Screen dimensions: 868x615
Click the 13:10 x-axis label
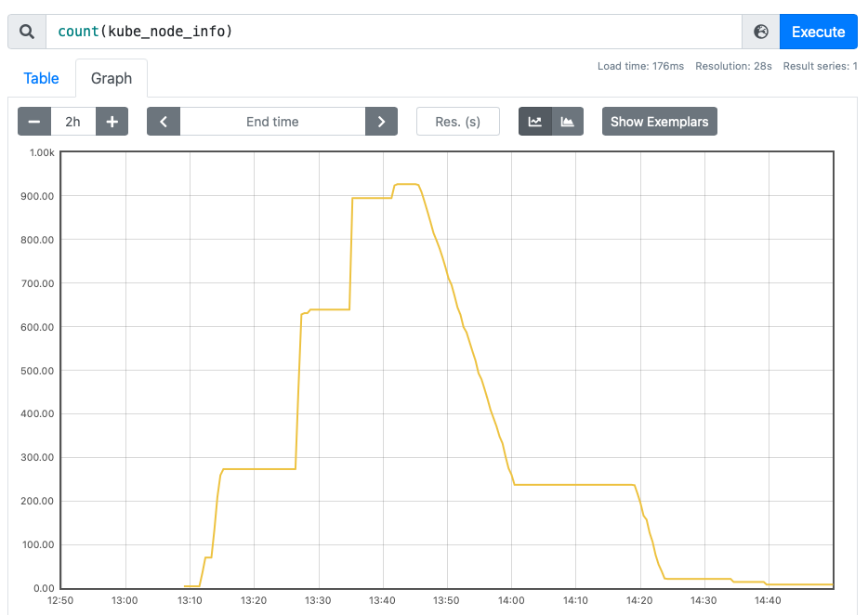(190, 600)
